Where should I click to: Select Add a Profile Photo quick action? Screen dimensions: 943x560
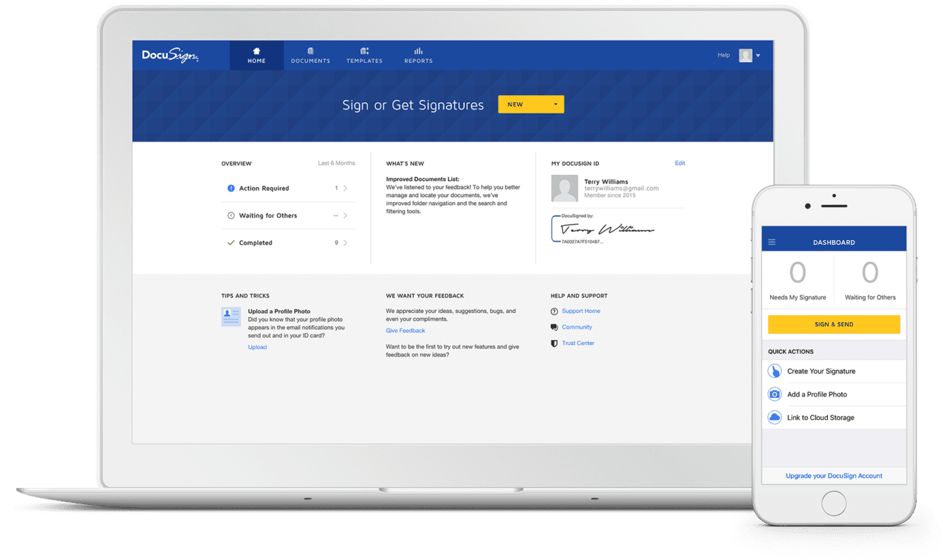tap(834, 394)
